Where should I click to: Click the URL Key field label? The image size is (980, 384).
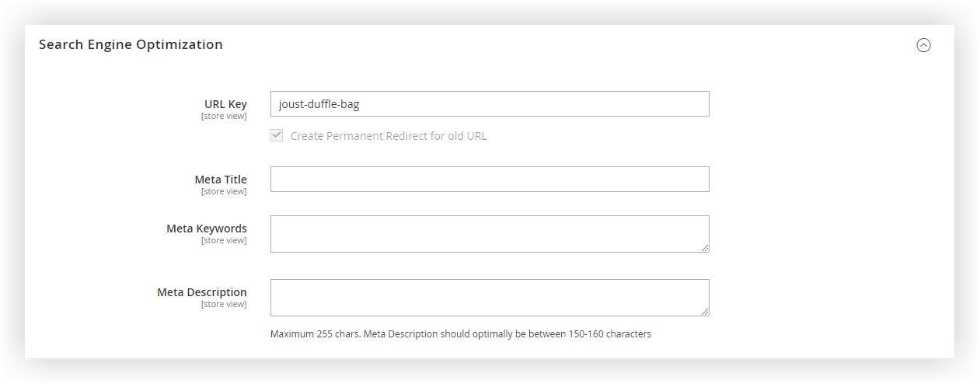[225, 104]
